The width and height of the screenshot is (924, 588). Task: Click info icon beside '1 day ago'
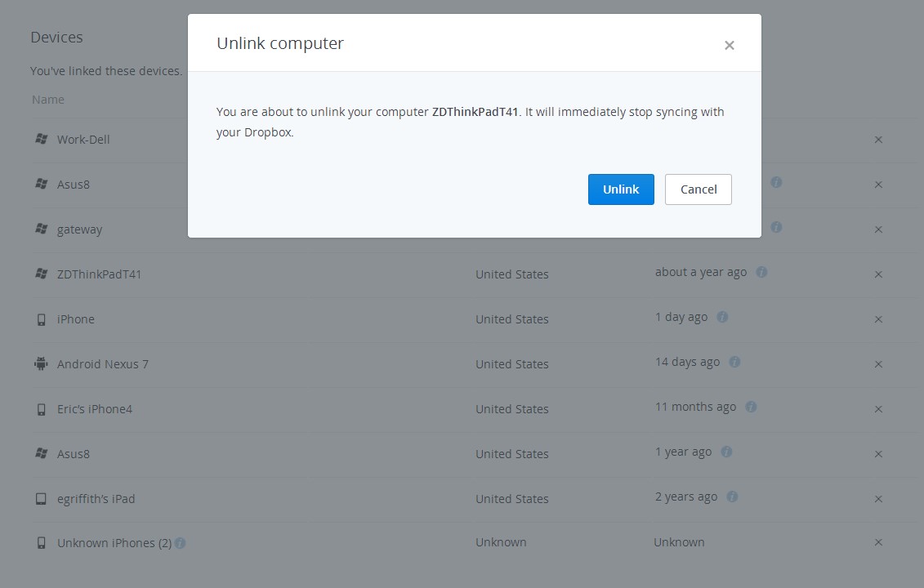(722, 317)
